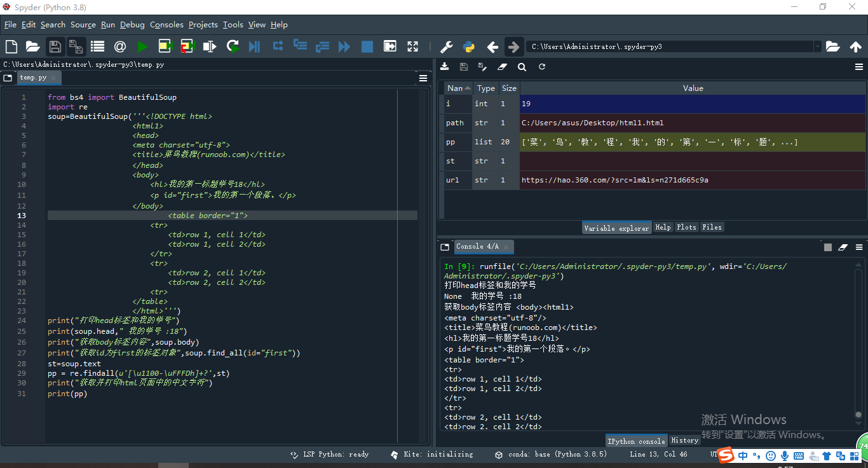Image resolution: width=868 pixels, height=468 pixels.
Task: Run the file with the green play button
Action: 142,46
